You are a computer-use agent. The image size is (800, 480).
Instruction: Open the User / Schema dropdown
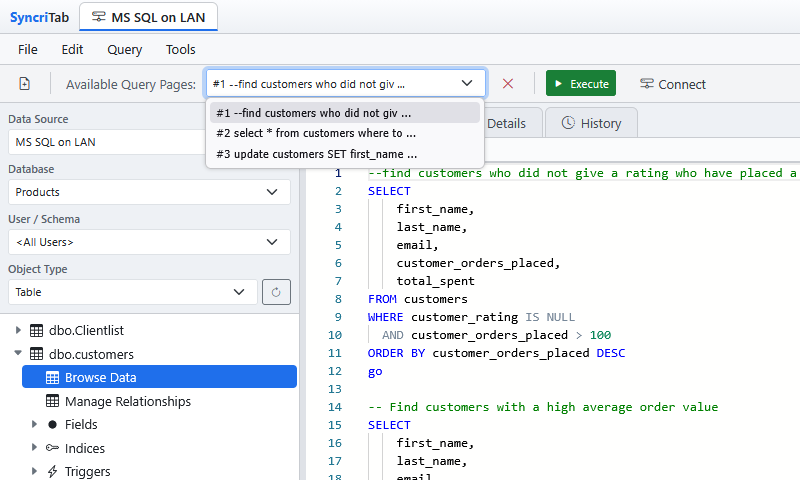click(x=149, y=242)
